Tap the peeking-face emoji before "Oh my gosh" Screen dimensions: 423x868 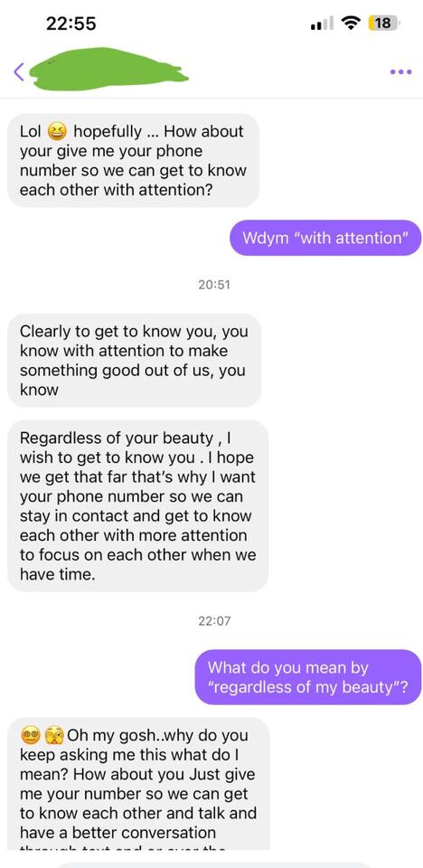pyautogui.click(x=53, y=736)
